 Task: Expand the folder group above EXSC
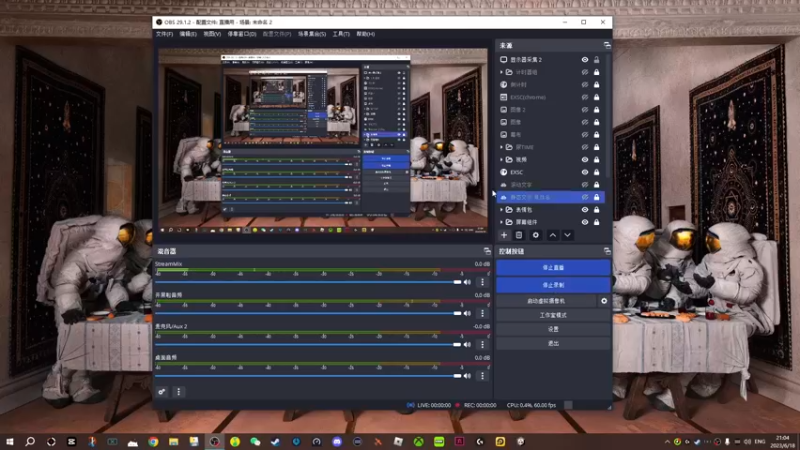pyautogui.click(x=502, y=160)
